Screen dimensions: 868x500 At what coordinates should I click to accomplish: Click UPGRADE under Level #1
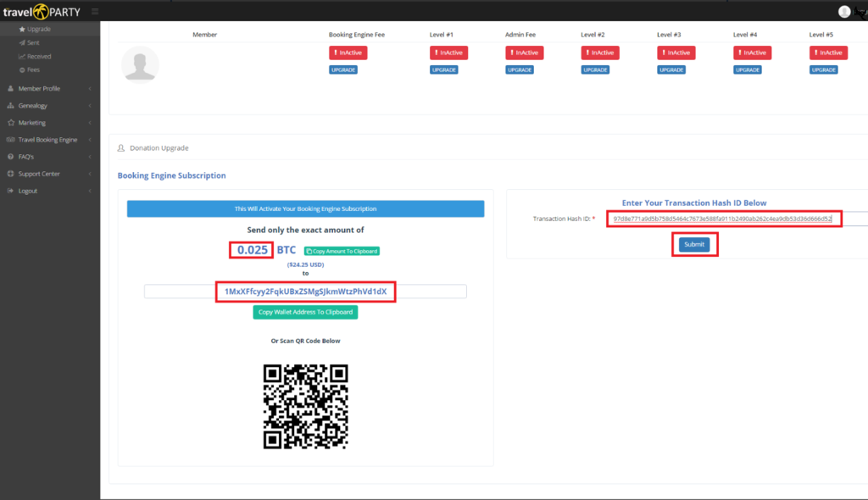pos(444,69)
